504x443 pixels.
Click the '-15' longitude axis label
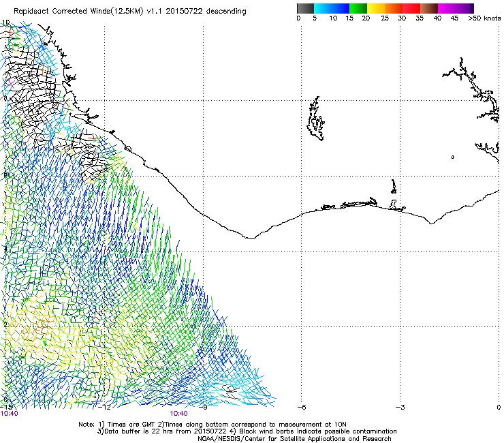coord(6,408)
